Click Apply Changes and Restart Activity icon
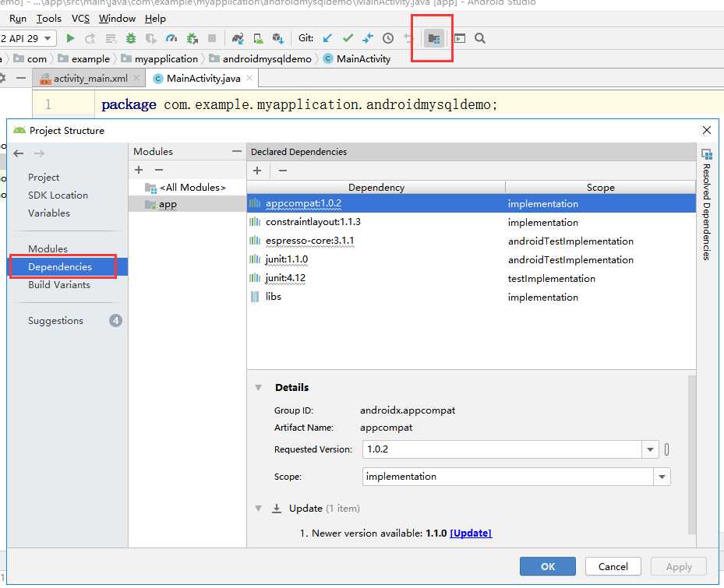Screen dimensions: 724x588 point(90,38)
